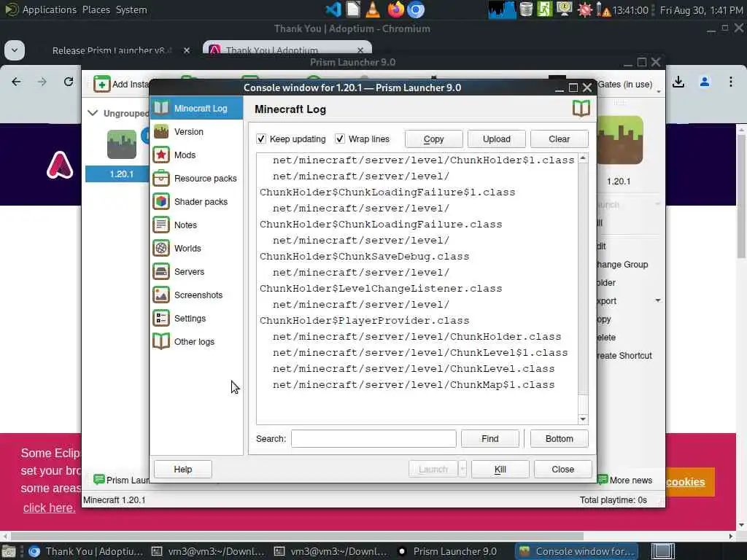Go back in Chromium
This screenshot has height=560, width=747.
pos(16,82)
